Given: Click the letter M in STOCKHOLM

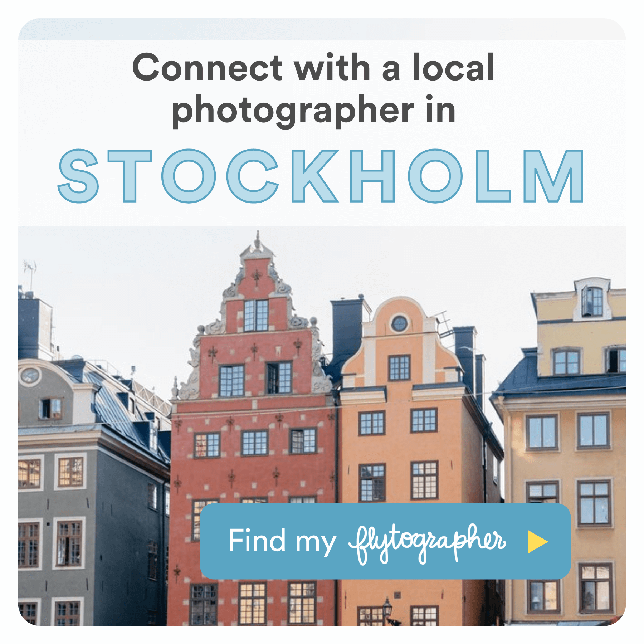Looking at the screenshot, I should (553, 176).
